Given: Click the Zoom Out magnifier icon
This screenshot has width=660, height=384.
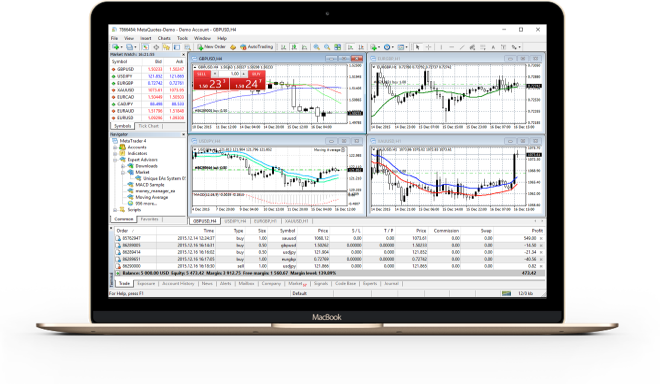Looking at the screenshot, I should [x=327, y=47].
